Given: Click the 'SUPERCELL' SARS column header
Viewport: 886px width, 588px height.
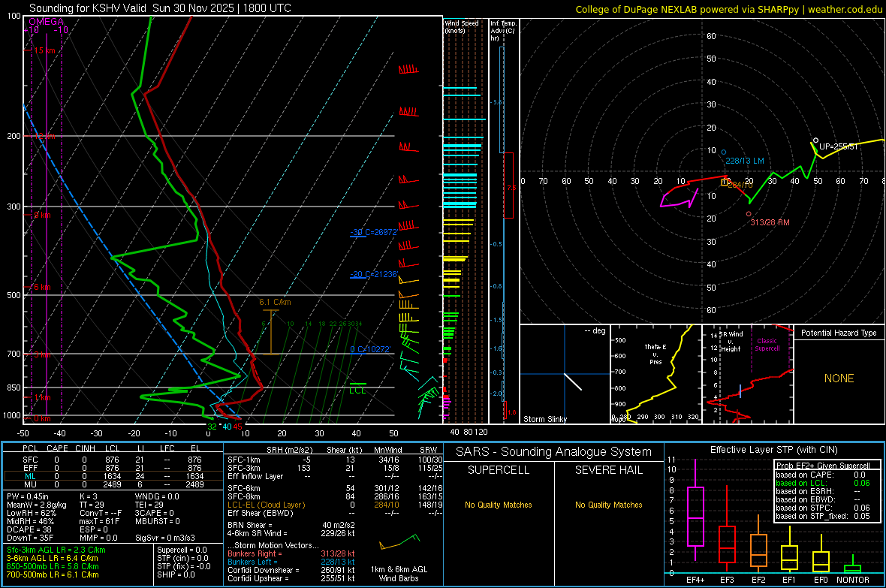Looking at the screenshot, I should tap(499, 470).
